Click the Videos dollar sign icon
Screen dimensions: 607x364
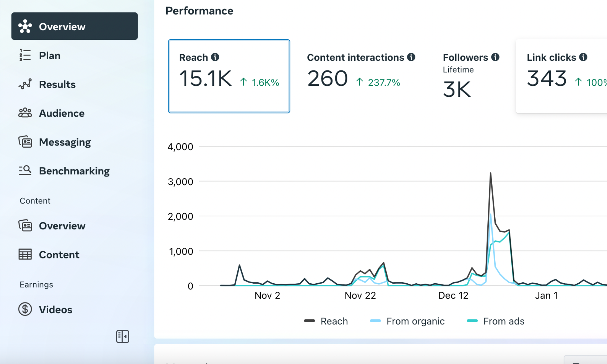coord(25,309)
